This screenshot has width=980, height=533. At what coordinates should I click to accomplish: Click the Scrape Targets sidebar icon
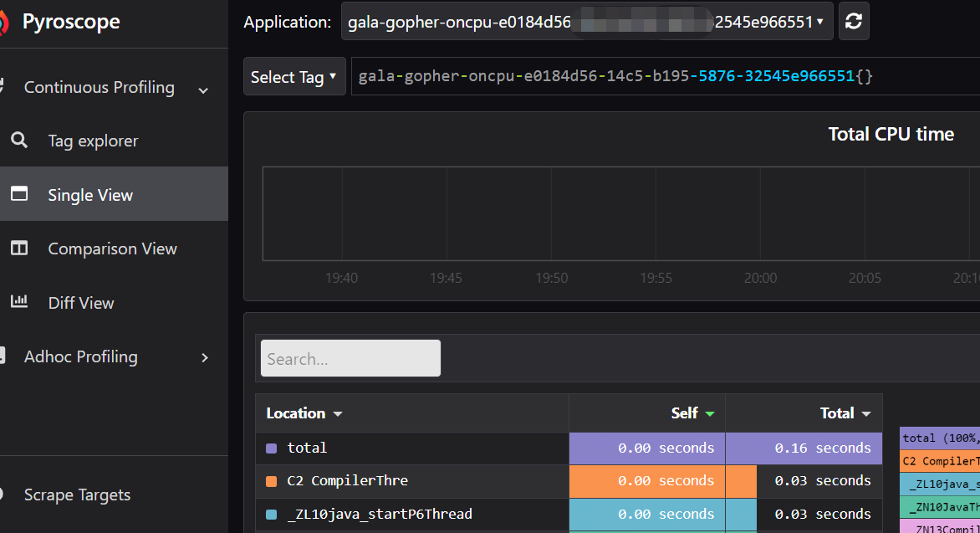[3, 495]
